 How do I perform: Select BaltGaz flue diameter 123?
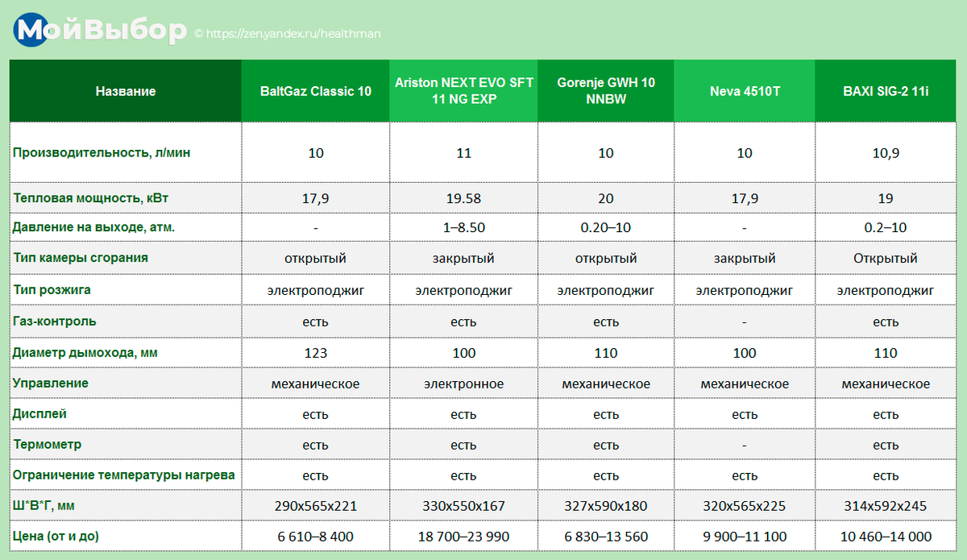pos(316,353)
